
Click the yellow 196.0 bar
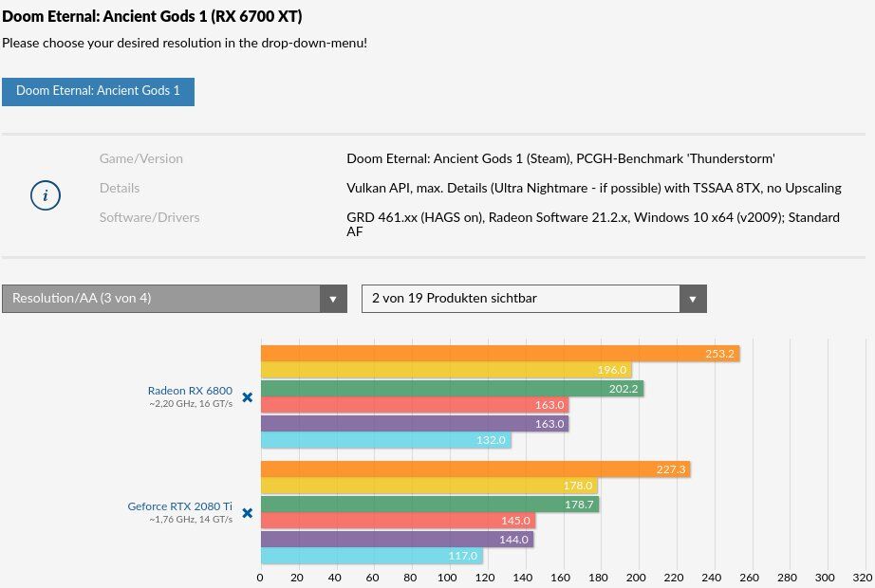tap(446, 370)
